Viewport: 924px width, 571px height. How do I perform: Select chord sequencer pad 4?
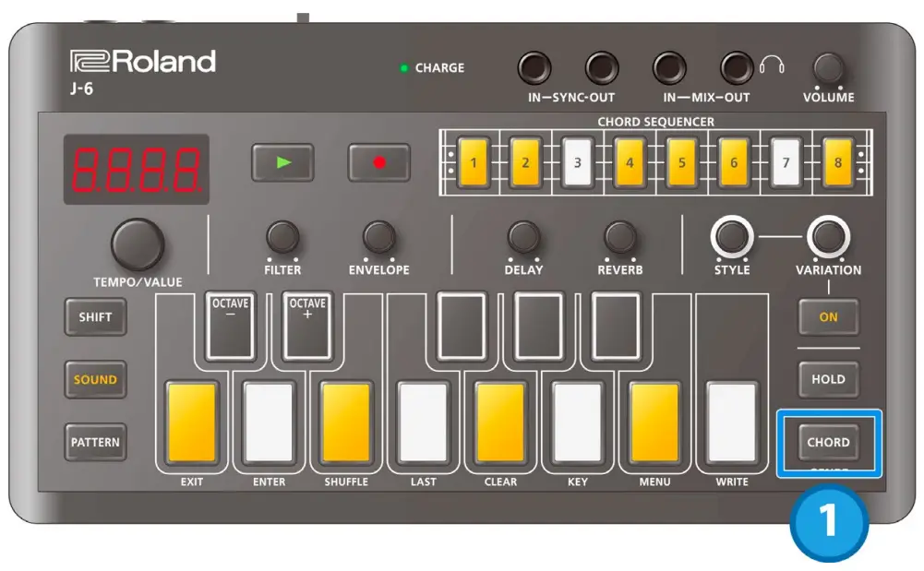[629, 161]
